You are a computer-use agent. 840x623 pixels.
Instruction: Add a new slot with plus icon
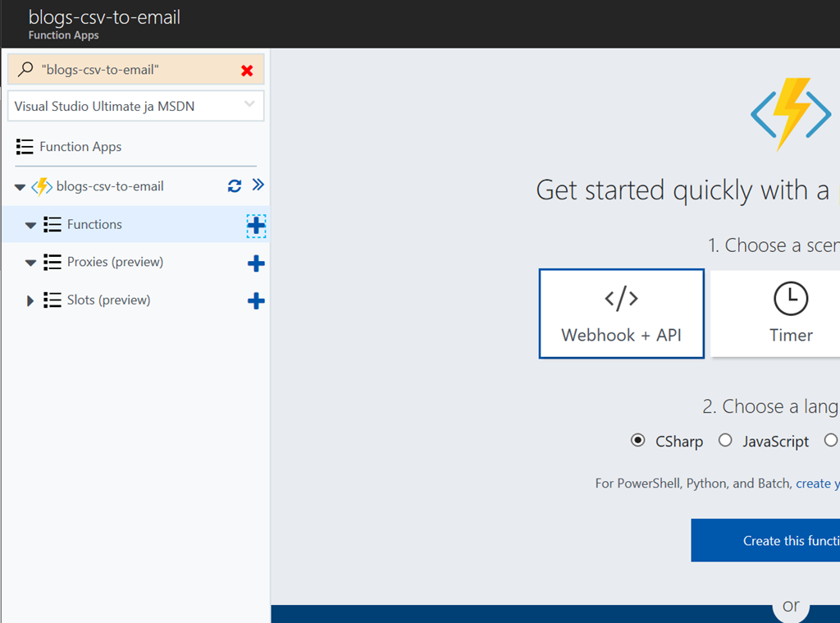(256, 301)
